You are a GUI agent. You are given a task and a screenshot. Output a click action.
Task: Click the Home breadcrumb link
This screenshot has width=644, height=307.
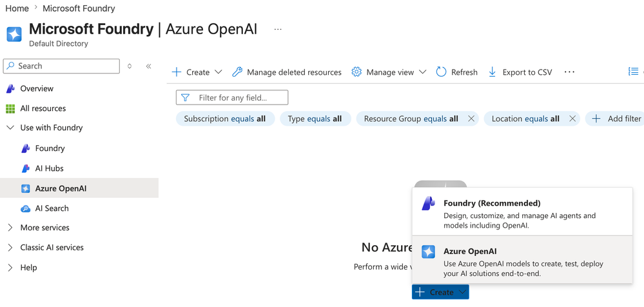(17, 8)
